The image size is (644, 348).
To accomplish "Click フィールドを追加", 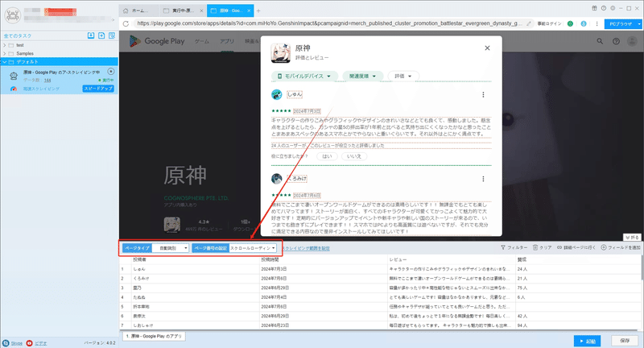I will 621,248.
